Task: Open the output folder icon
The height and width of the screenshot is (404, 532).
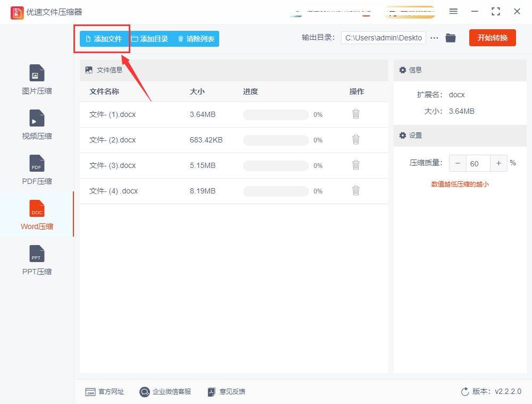Action: tap(451, 38)
